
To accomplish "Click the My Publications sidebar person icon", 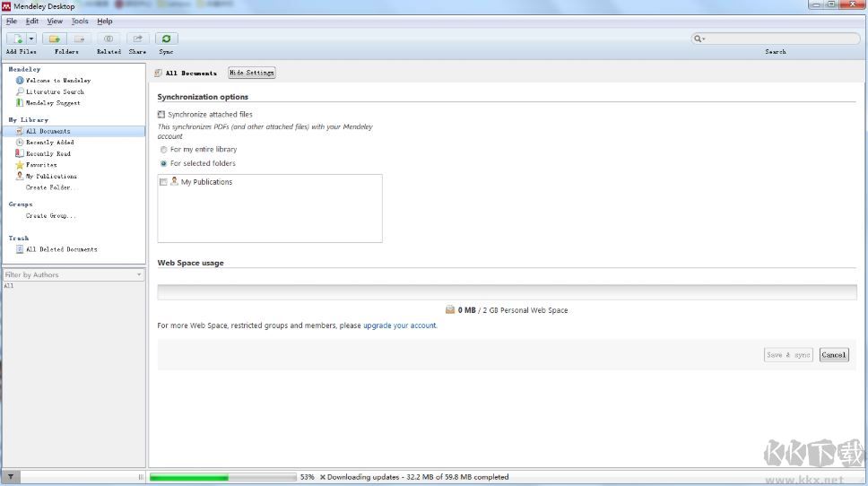I will tap(20, 176).
